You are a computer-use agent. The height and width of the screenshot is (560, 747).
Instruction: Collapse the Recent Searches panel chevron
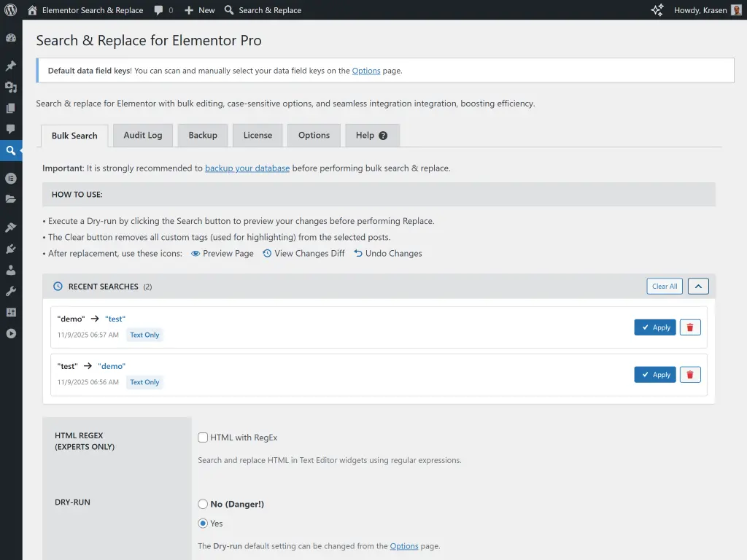(x=698, y=286)
